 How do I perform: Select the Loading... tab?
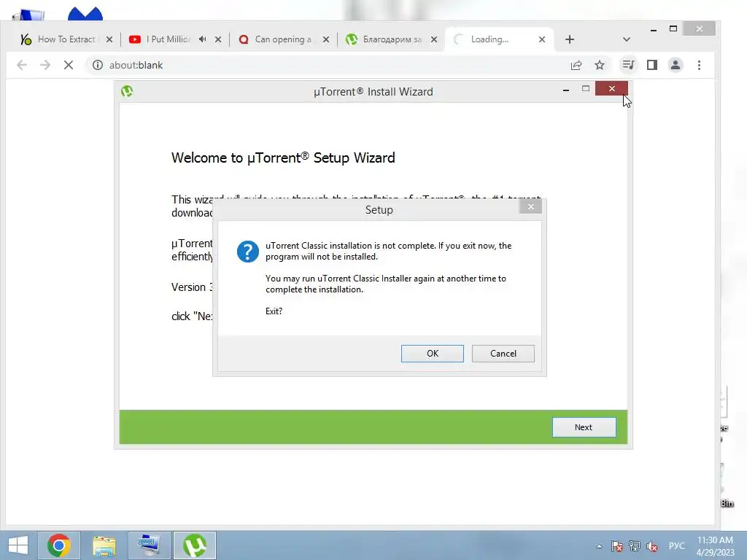point(491,39)
